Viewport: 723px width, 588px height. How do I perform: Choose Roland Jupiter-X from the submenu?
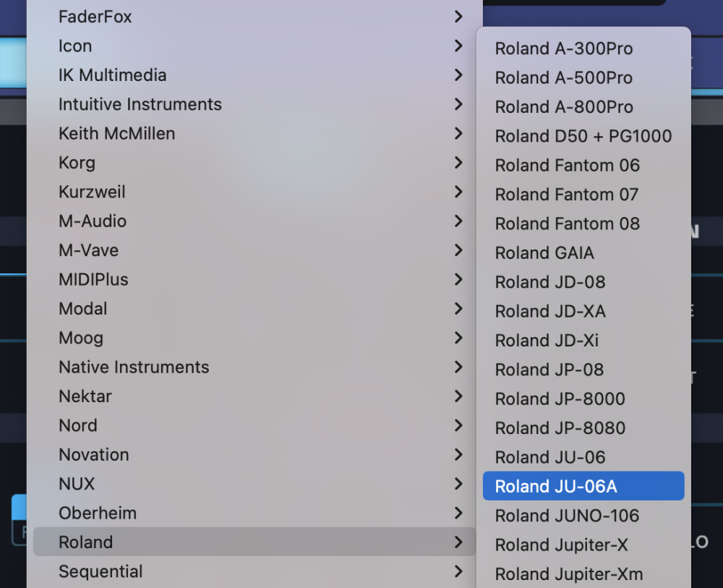561,545
